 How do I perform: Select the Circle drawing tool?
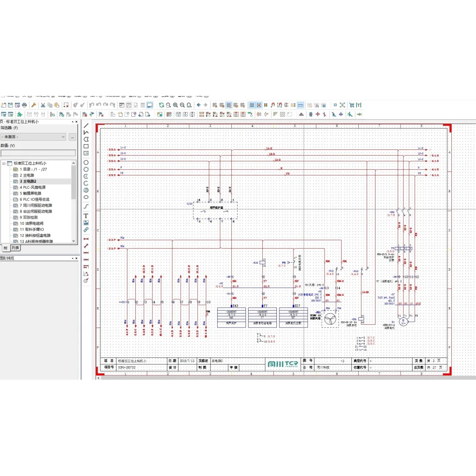(x=86, y=162)
